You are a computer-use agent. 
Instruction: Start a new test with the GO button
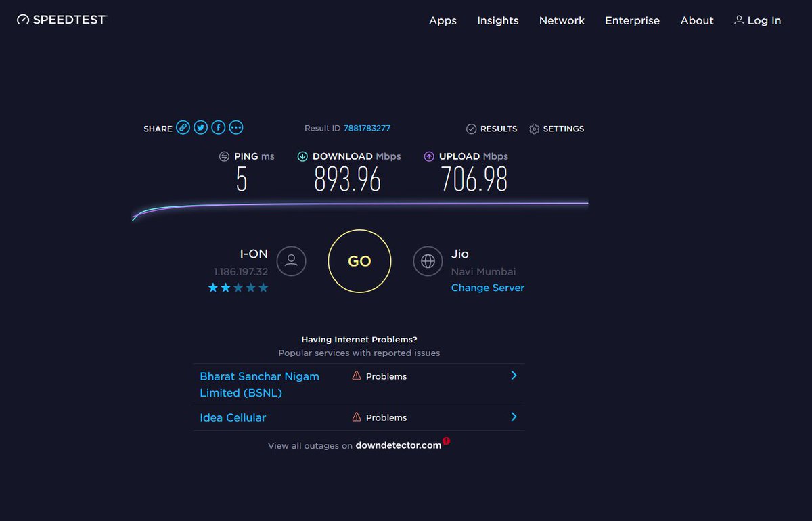pos(359,261)
